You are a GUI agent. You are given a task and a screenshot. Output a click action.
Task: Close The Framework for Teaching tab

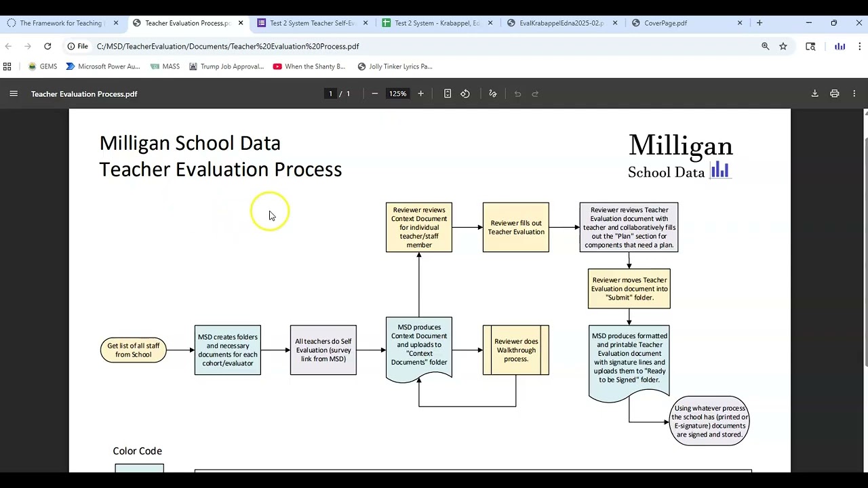pyautogui.click(x=116, y=23)
